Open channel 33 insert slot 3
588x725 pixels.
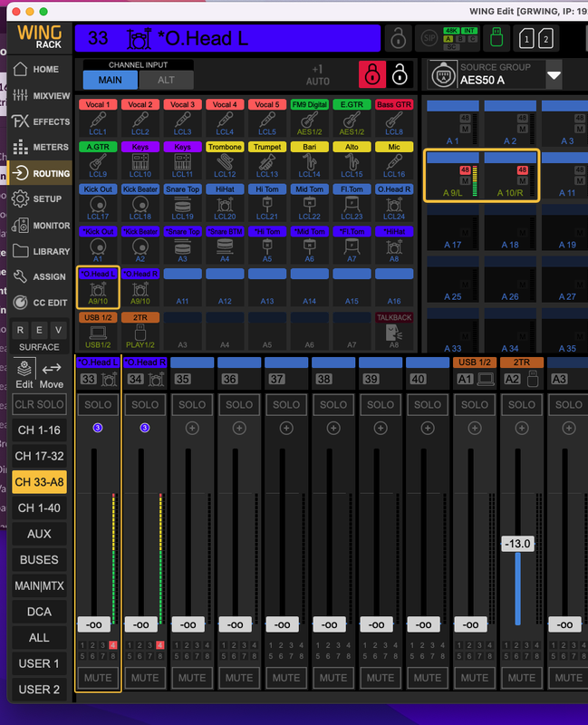(98, 428)
